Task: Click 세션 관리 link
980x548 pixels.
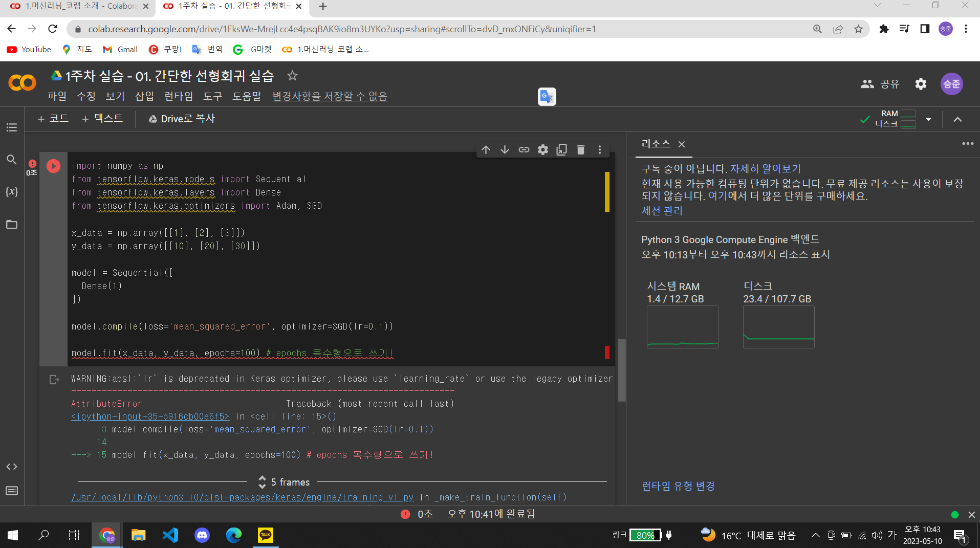Action: 662,211
